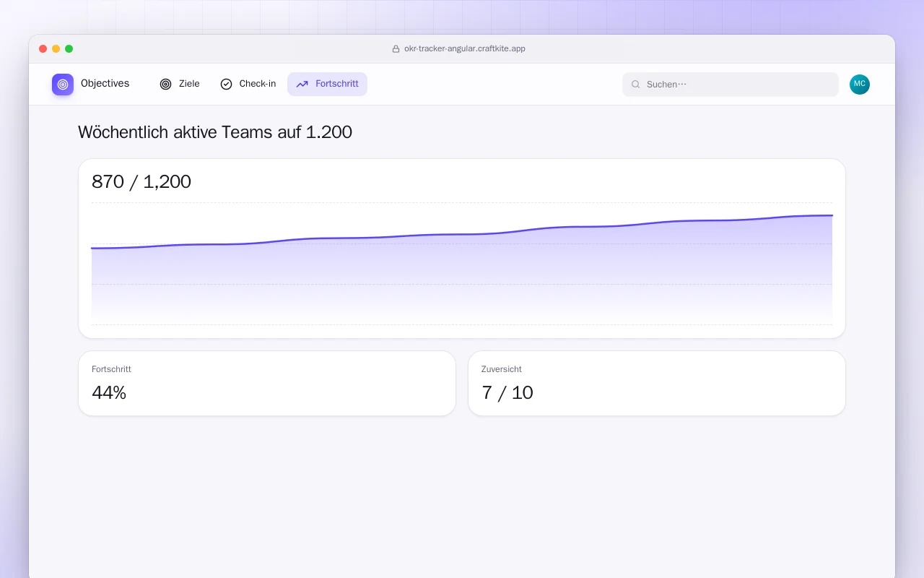Viewport: 924px width, 578px height.
Task: Click the search magnifier icon
Action: [636, 85]
